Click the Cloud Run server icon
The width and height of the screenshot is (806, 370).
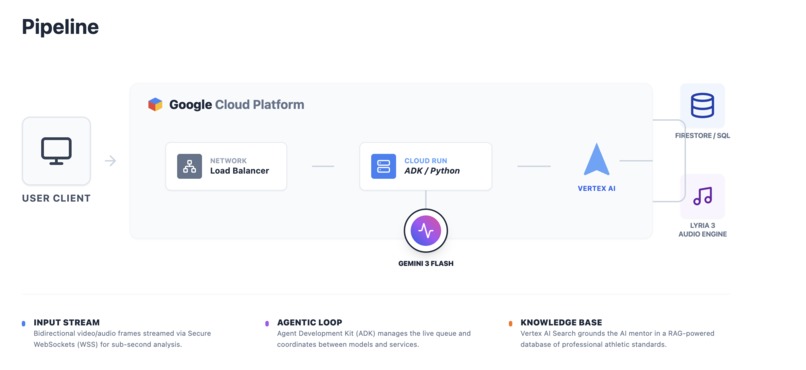(383, 166)
